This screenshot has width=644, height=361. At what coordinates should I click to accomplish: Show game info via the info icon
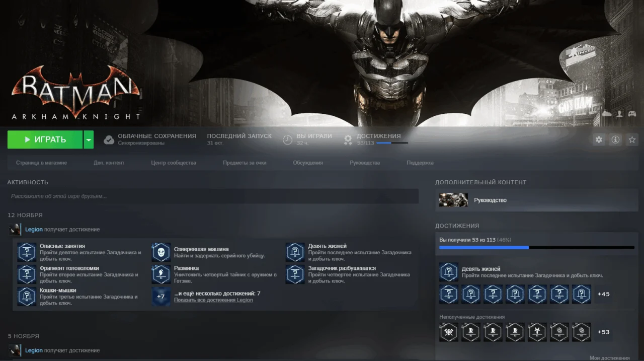click(615, 140)
